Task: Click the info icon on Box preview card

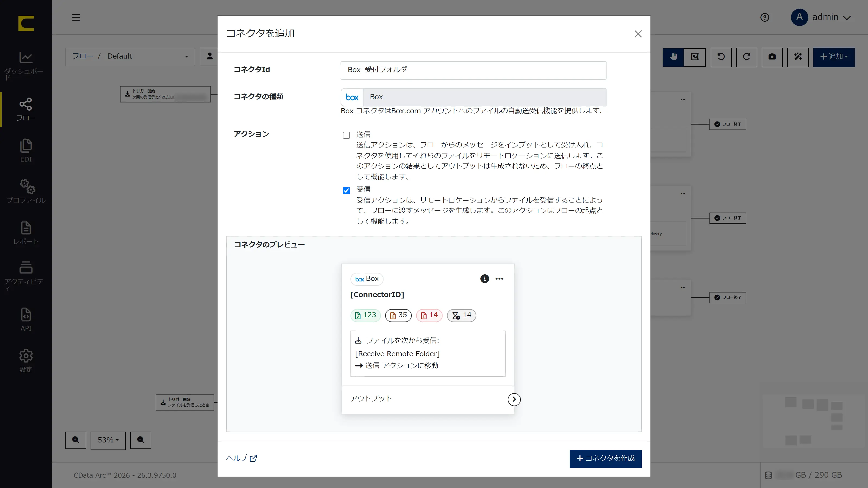Action: tap(484, 278)
